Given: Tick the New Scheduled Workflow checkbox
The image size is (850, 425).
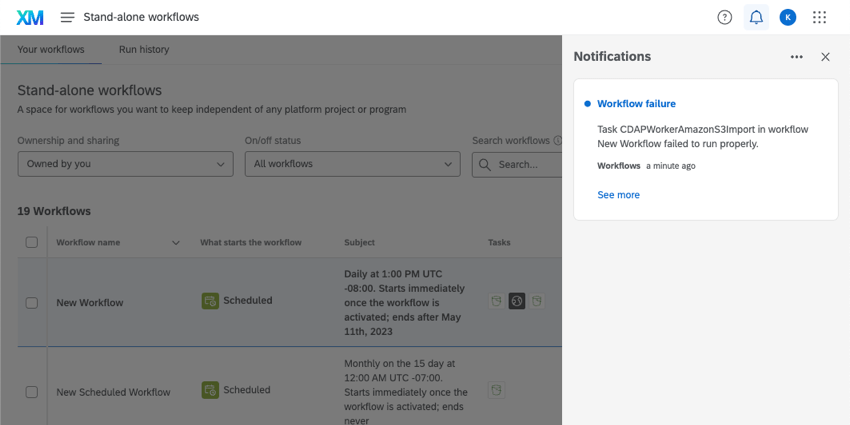Looking at the screenshot, I should point(32,392).
